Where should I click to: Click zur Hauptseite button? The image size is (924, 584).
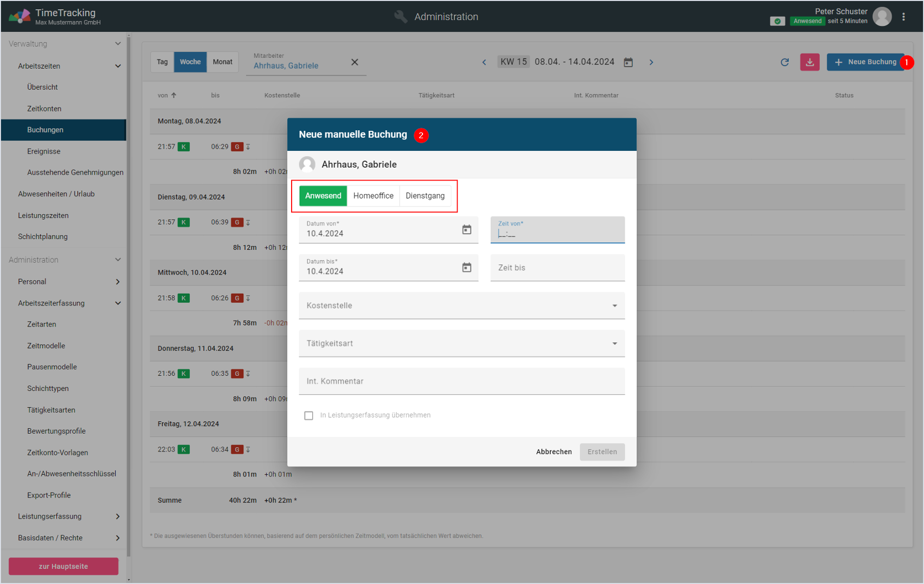pos(63,566)
